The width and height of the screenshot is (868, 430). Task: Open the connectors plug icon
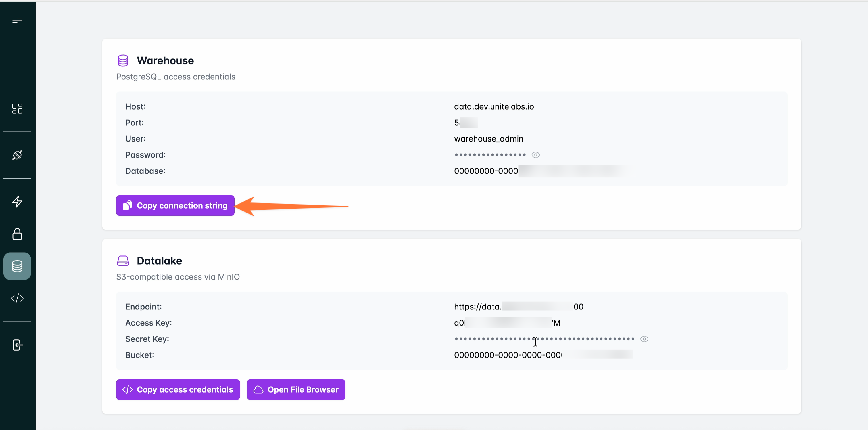[x=17, y=155]
